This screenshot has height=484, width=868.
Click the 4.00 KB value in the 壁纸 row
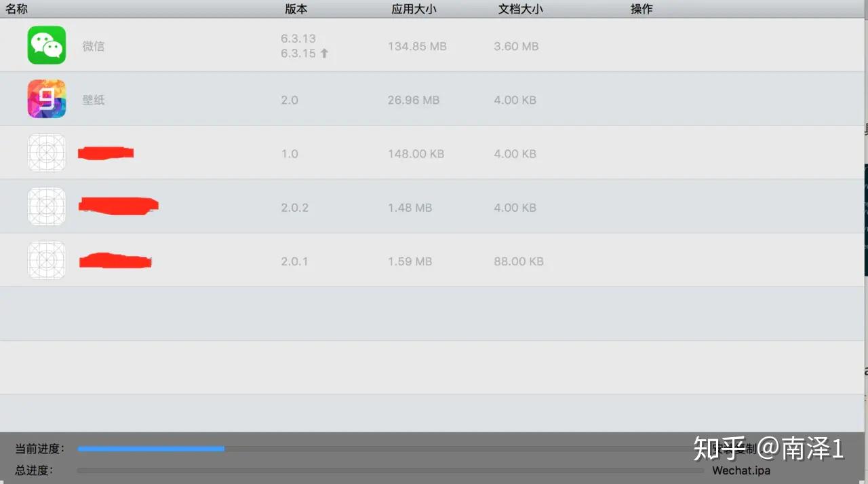(x=515, y=100)
